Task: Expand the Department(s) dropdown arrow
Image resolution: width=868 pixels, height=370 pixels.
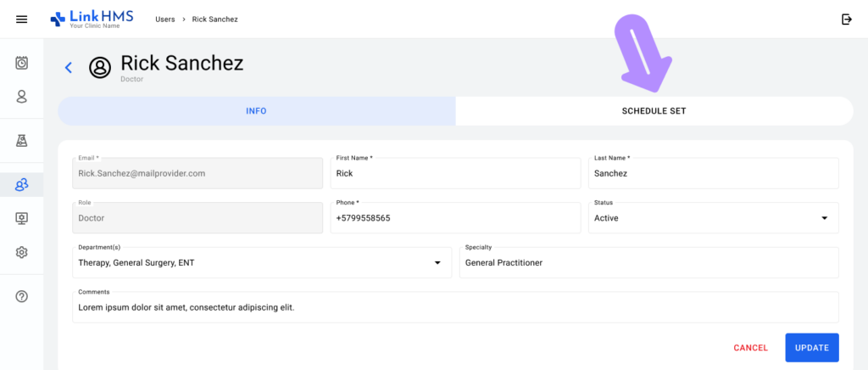Action: 437,262
